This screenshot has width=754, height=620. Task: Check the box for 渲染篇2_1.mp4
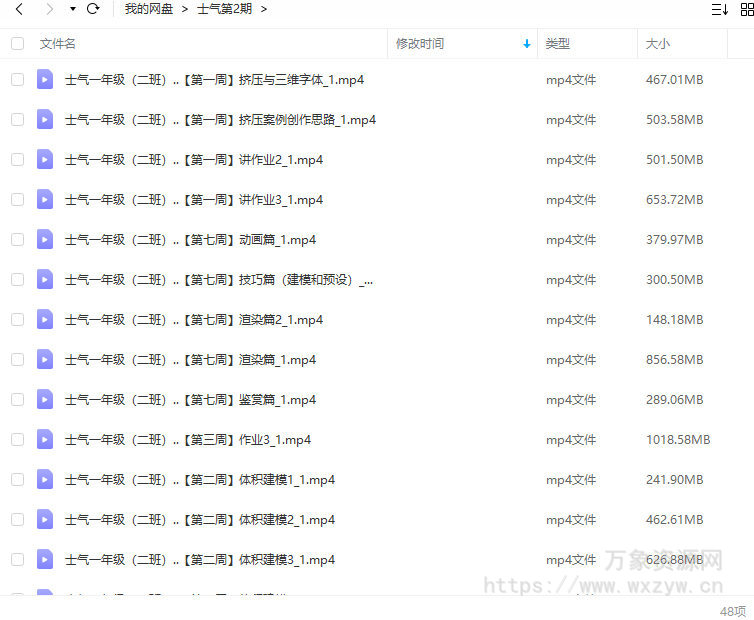(x=17, y=319)
